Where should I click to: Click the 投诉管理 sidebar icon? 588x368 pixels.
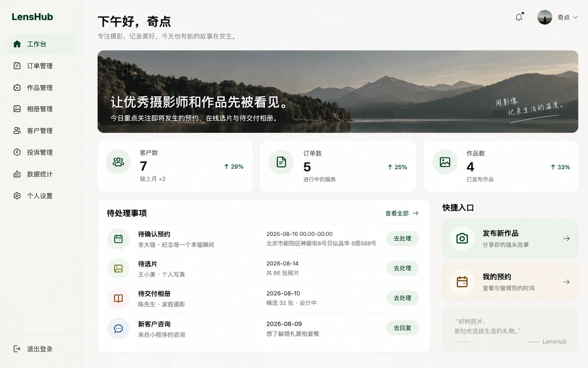pos(17,152)
